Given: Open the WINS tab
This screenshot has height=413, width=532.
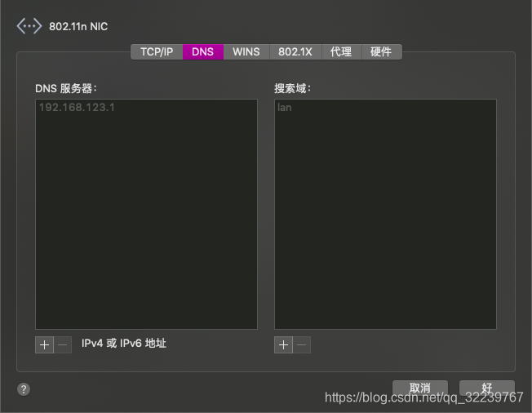Looking at the screenshot, I should (246, 52).
